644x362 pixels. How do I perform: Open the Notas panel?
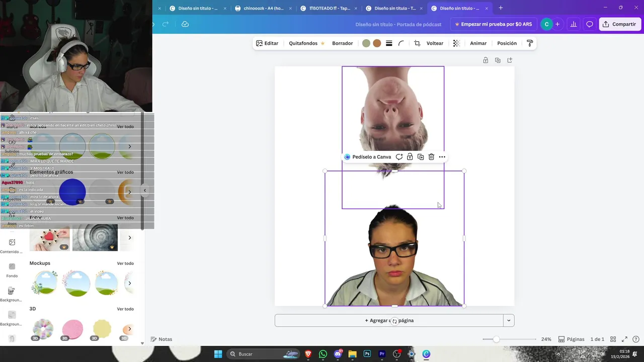pos(162,339)
